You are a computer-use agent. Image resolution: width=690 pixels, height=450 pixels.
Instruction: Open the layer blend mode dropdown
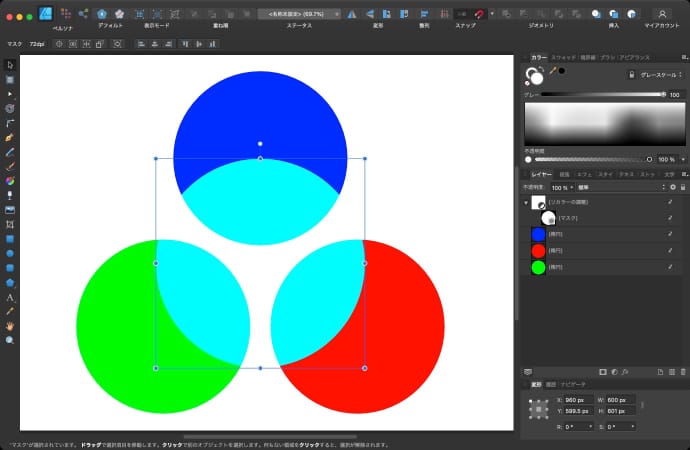coord(600,187)
